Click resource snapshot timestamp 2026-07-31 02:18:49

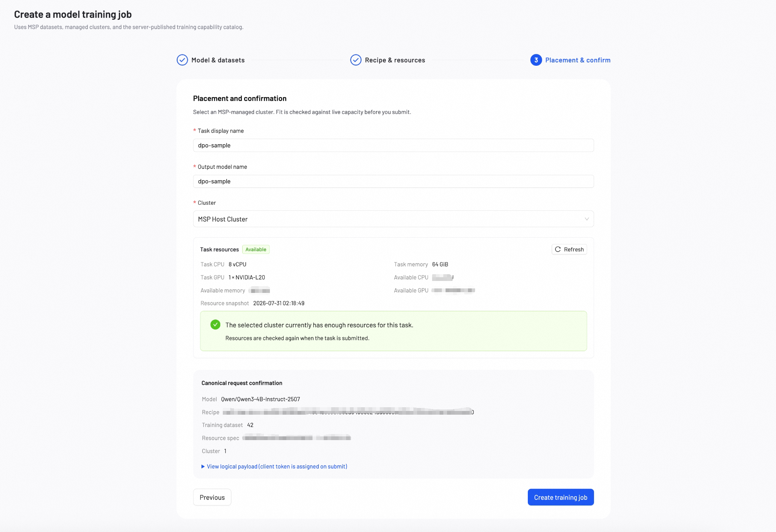coord(278,303)
